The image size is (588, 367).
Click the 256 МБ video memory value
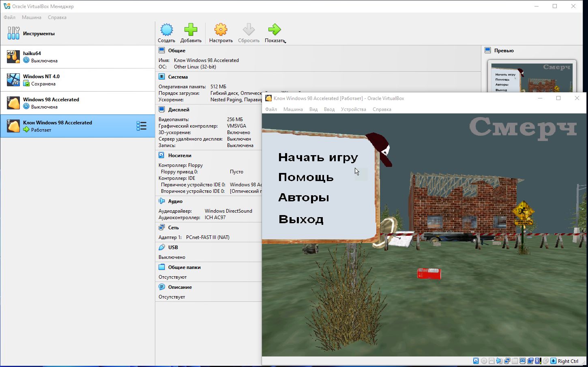coord(235,119)
